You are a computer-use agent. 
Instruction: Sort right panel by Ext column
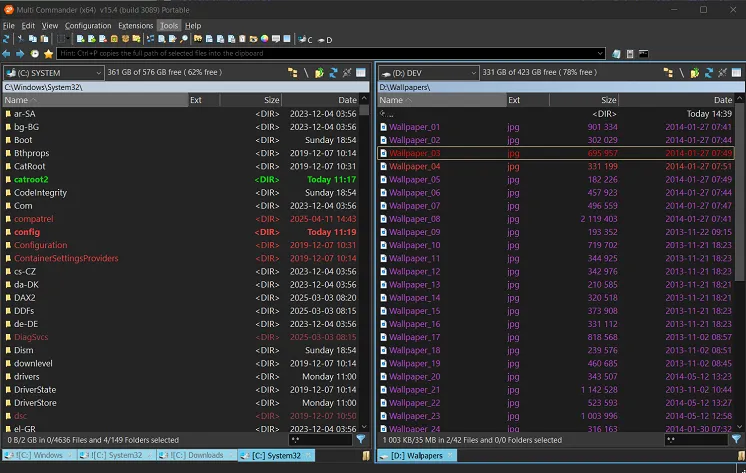pos(528,100)
